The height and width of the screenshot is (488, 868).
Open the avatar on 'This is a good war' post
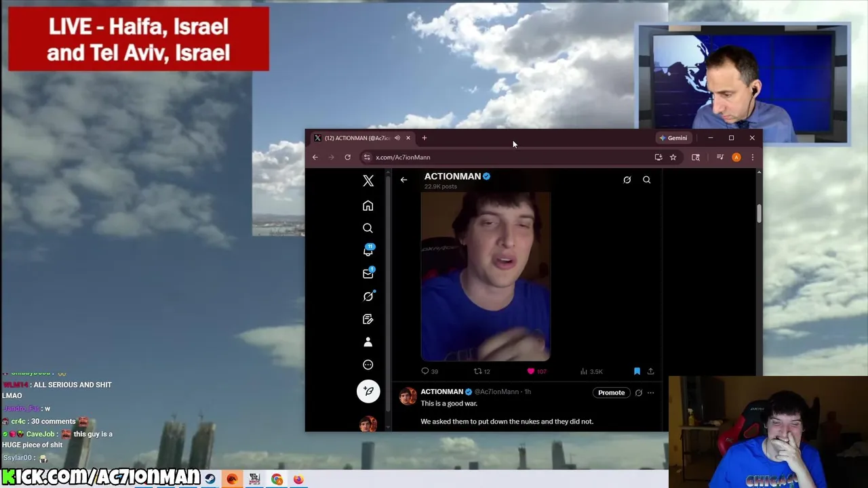[x=408, y=396]
